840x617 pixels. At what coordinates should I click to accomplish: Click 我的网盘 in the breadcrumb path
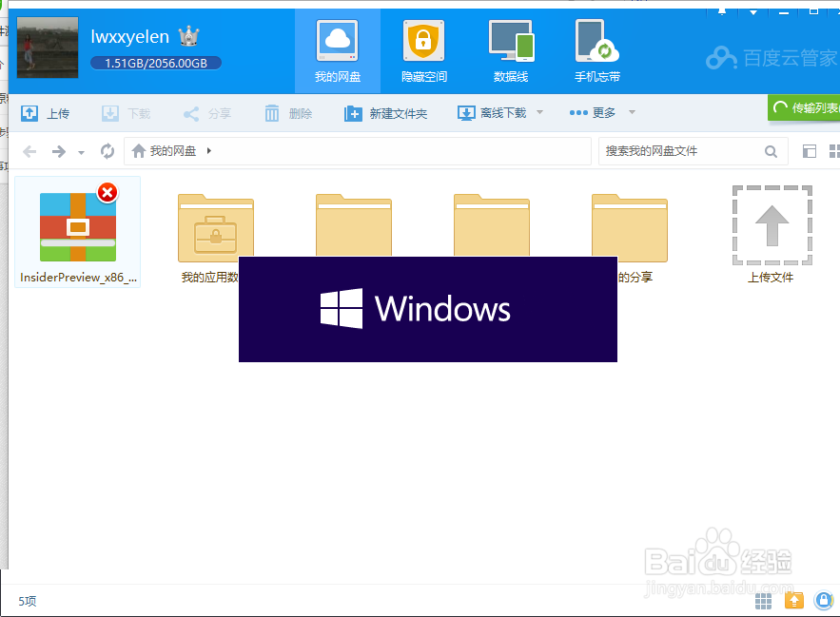pos(173,151)
